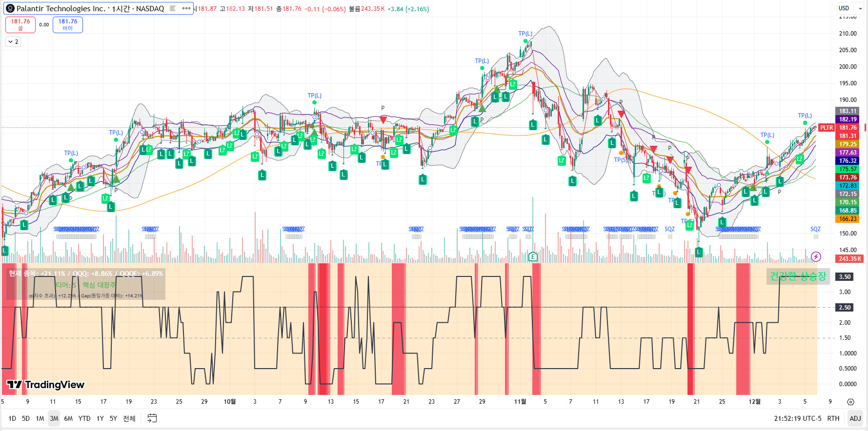Viewport: 868px width, 431px height.
Task: Open the RTH session selector
Action: tap(833, 418)
